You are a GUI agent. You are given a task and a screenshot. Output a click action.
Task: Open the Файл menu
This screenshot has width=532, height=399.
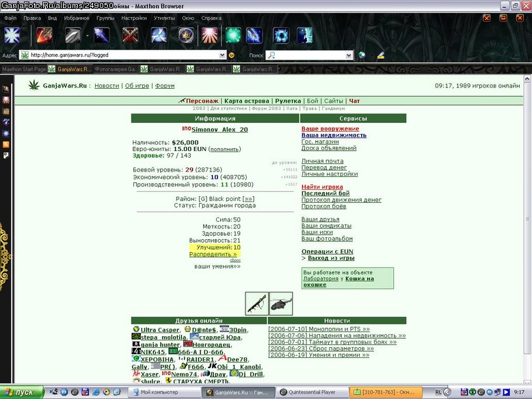[x=10, y=18]
